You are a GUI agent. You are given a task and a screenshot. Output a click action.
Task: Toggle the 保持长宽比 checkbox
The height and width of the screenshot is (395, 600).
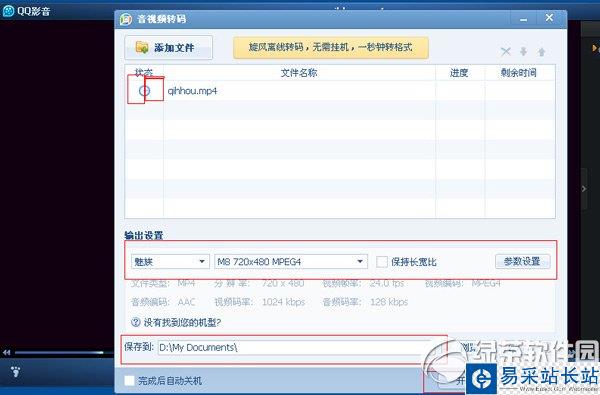[382, 262]
